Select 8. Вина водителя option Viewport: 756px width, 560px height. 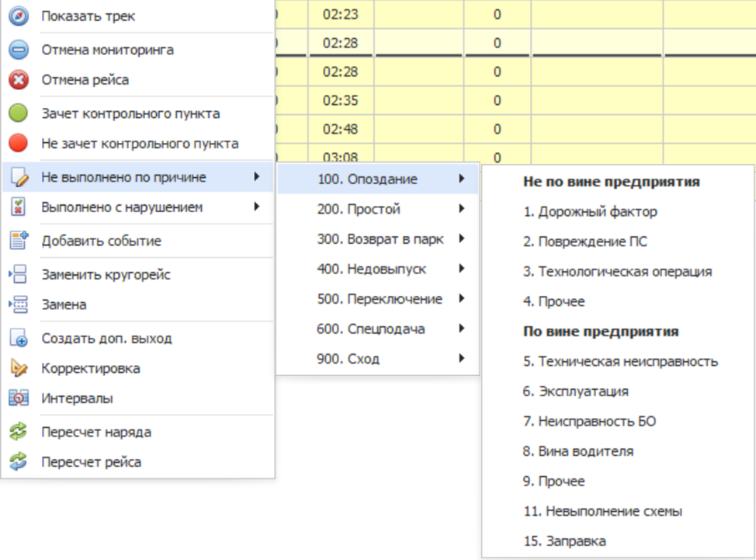[x=577, y=451]
